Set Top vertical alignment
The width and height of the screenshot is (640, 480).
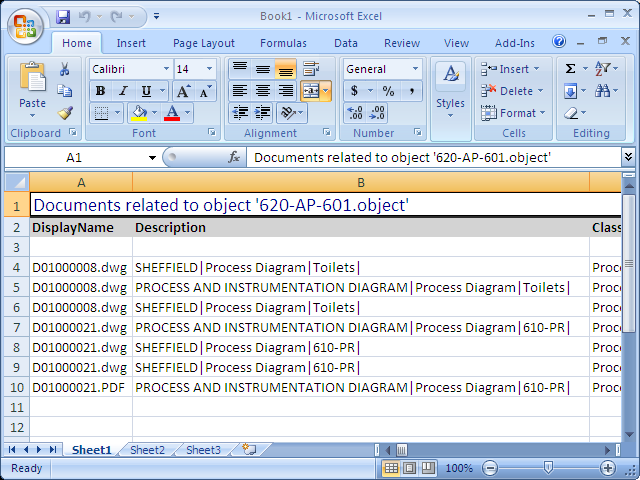(x=240, y=69)
